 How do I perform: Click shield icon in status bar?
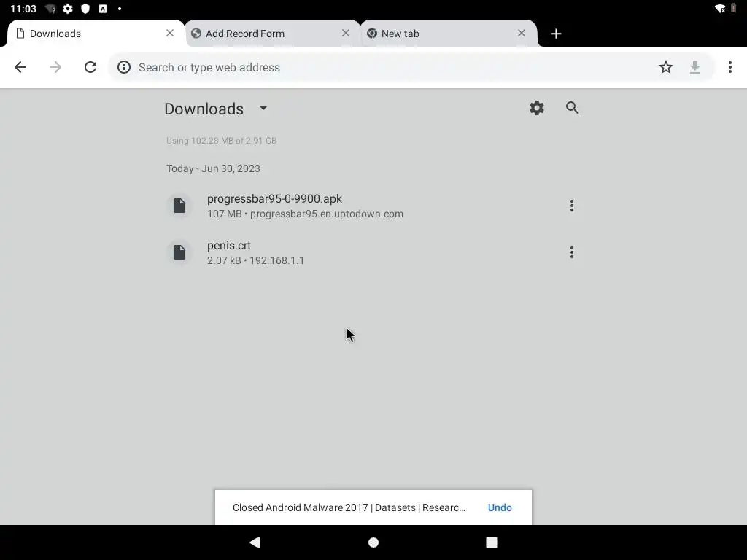click(x=85, y=9)
